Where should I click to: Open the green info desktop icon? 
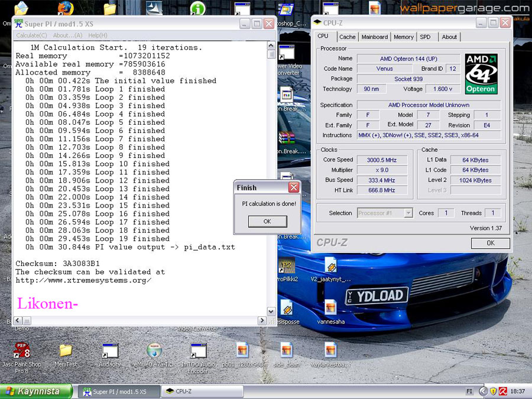(197, 8)
